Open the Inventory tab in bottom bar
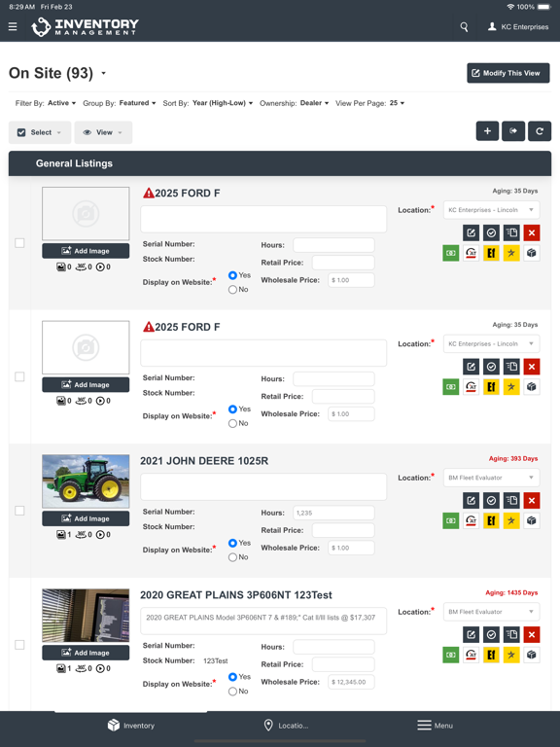 pos(131,726)
